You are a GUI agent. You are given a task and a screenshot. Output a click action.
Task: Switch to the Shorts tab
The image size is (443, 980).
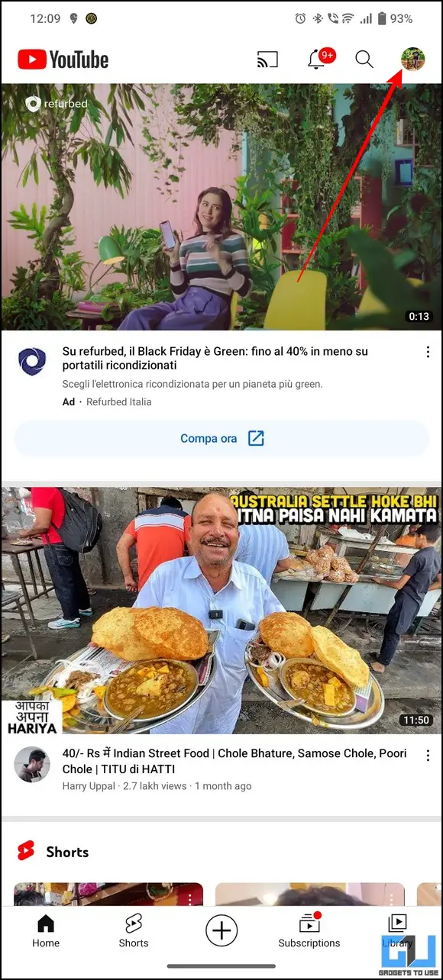pyautogui.click(x=134, y=931)
